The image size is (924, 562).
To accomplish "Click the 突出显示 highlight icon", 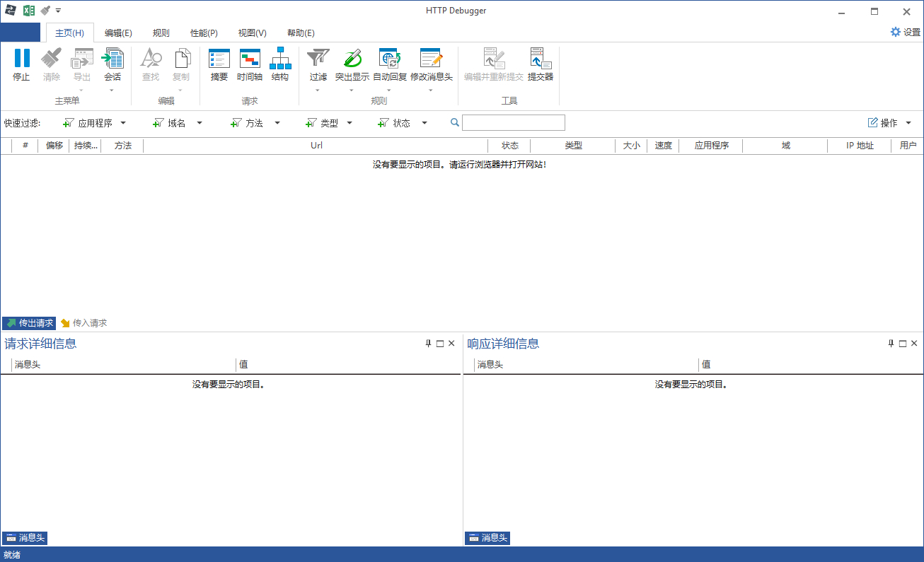I will pyautogui.click(x=352, y=58).
